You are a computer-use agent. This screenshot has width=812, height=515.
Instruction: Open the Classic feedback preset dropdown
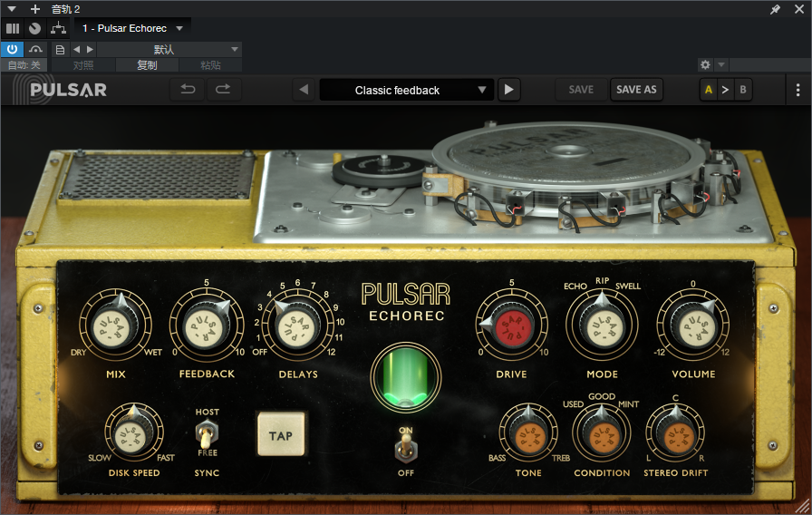tap(405, 90)
